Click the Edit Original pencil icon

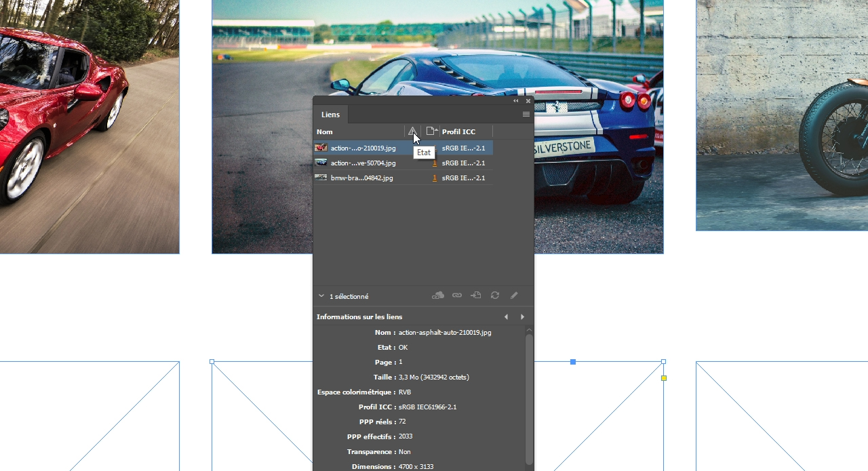tap(514, 295)
